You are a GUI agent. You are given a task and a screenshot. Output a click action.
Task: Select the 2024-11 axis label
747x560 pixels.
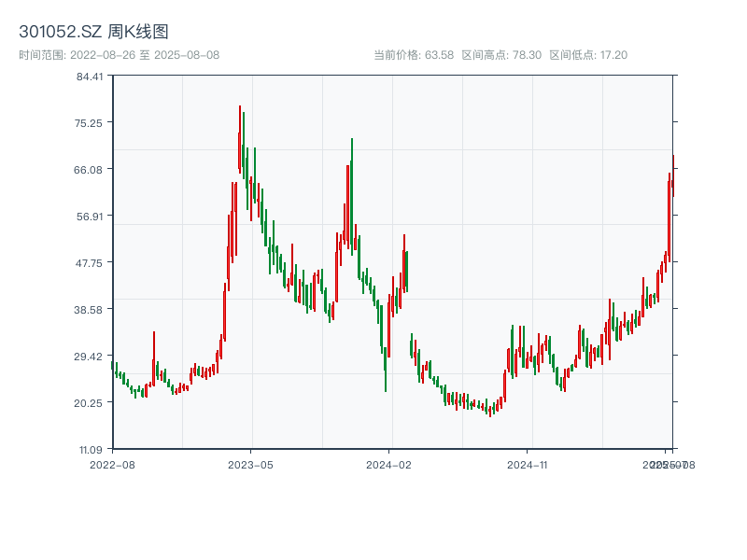click(x=529, y=463)
